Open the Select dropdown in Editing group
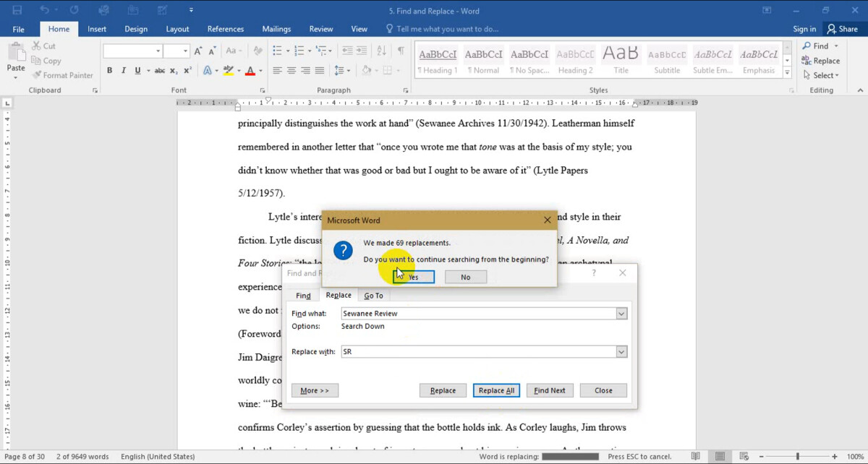The width and height of the screenshot is (868, 464). point(820,75)
